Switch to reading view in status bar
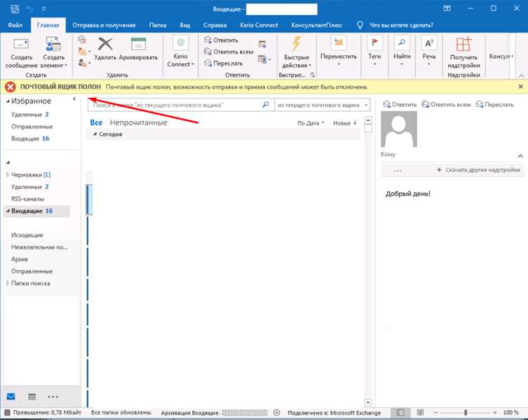This screenshot has height=420, width=528. (x=420, y=412)
